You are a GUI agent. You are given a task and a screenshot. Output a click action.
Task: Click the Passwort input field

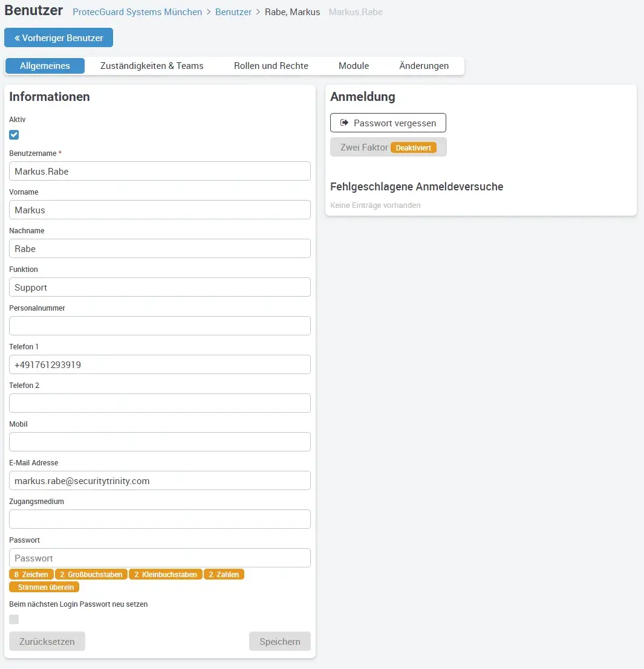click(160, 558)
